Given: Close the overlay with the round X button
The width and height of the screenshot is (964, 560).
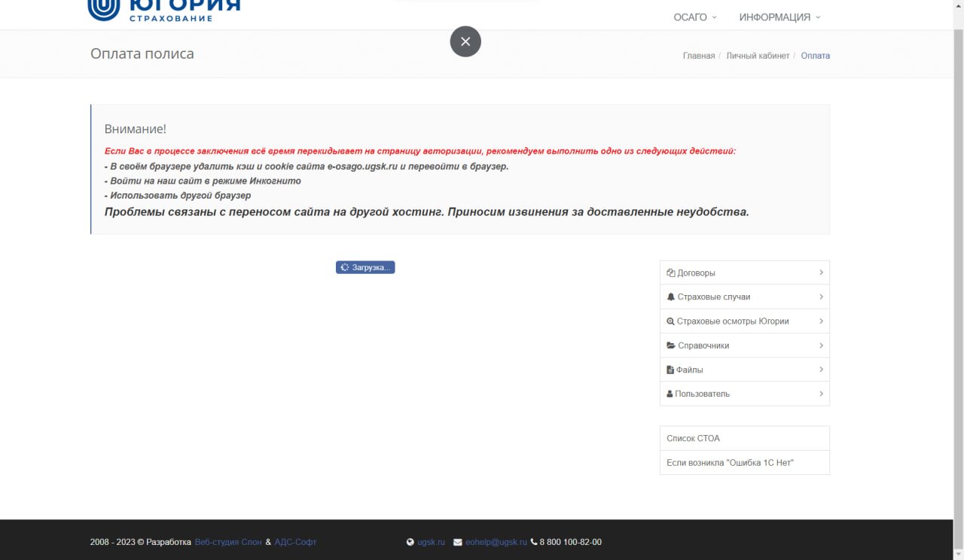Looking at the screenshot, I should tap(465, 41).
